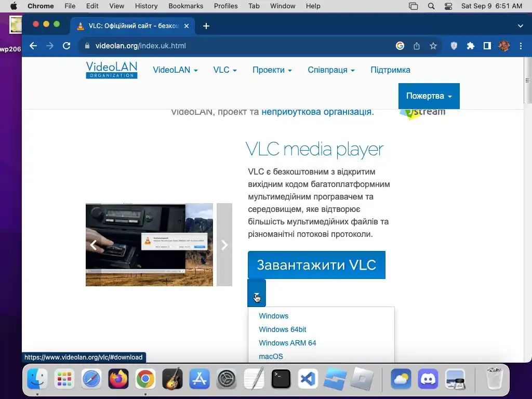Open the Пожертва donation dropdown

pos(429,96)
